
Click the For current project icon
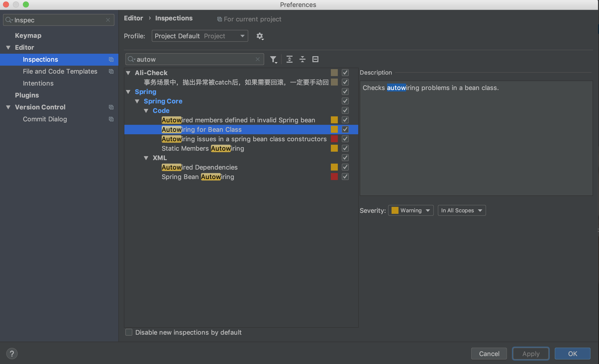[220, 19]
